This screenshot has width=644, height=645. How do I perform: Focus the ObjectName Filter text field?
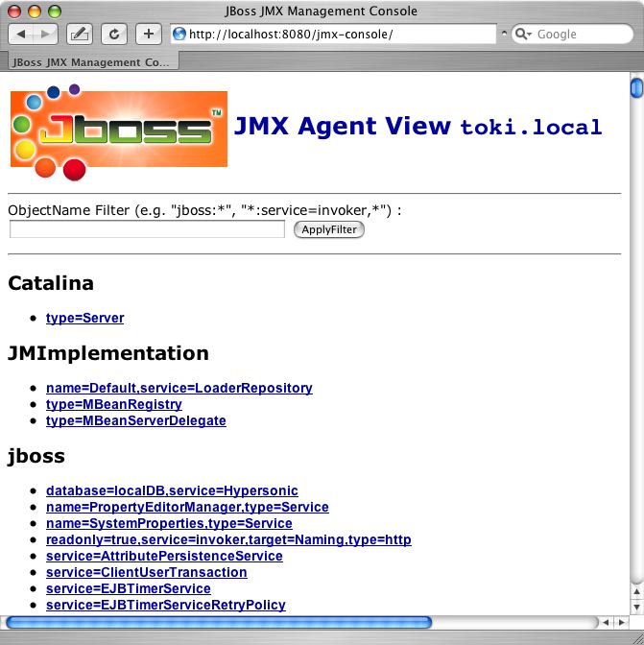147,229
